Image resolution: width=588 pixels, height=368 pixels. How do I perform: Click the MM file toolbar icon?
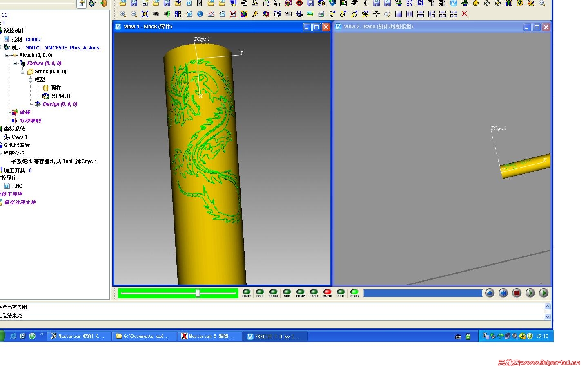[145, 3]
